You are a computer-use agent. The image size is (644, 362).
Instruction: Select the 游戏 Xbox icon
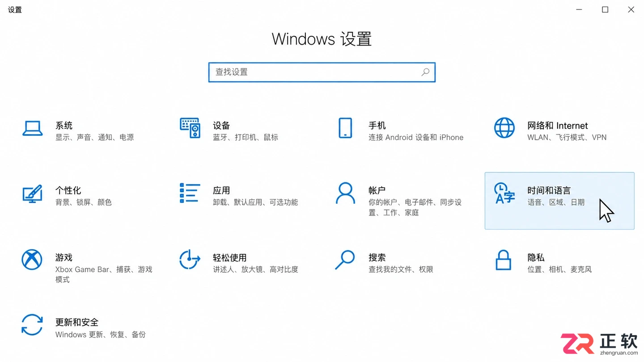tap(32, 260)
